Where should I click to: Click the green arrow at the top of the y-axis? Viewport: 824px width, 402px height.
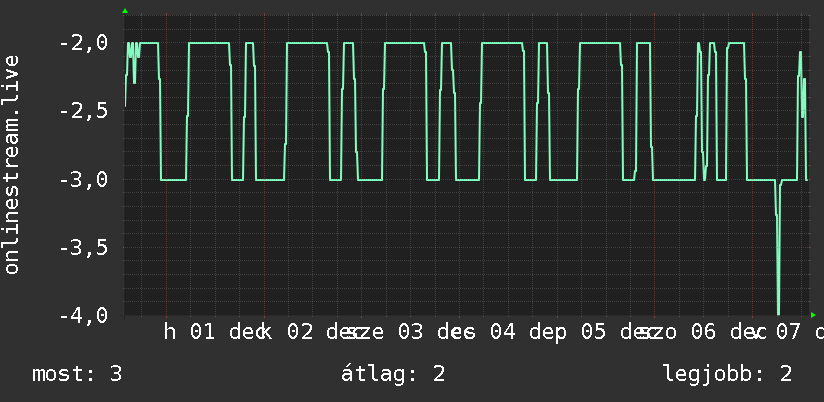tap(125, 11)
